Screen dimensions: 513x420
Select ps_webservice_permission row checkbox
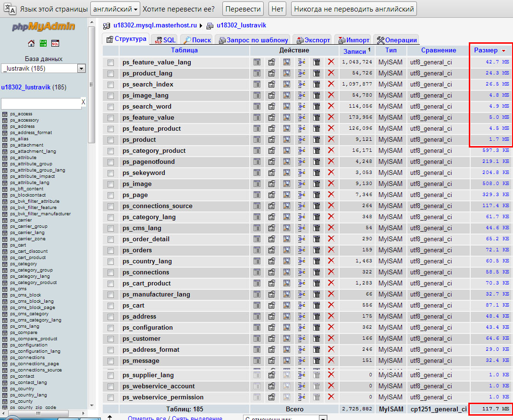pyautogui.click(x=110, y=398)
